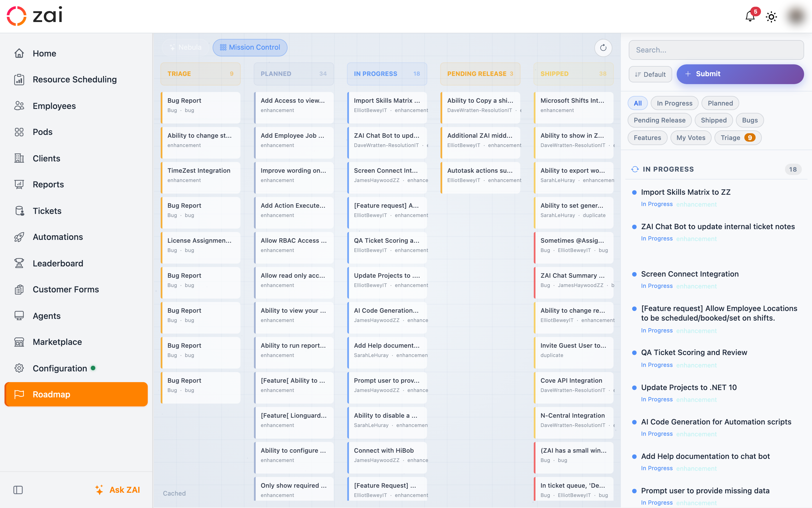Filter by Bugs chip

[750, 120]
